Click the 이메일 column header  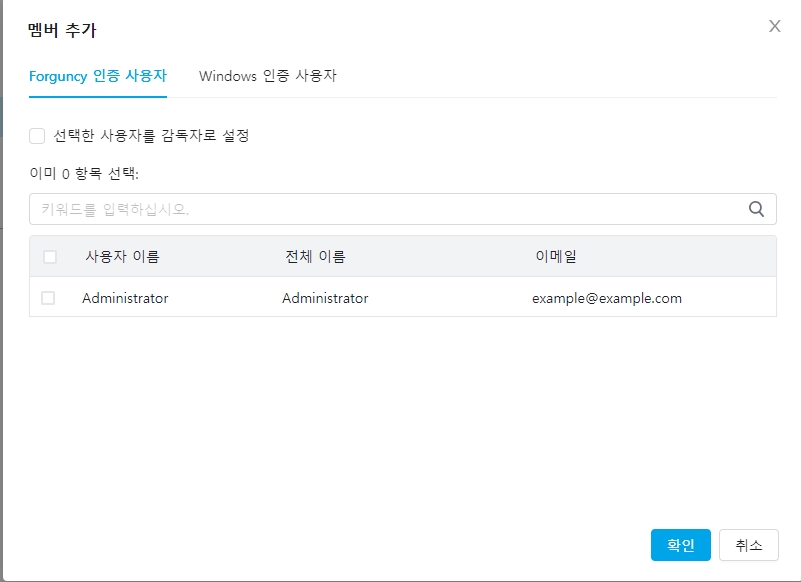(x=556, y=257)
